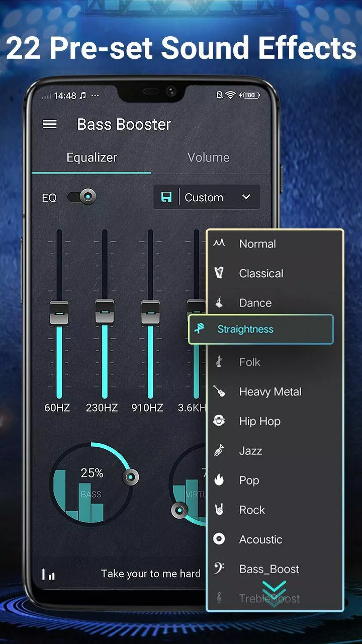The width and height of the screenshot is (362, 644).
Task: Click the 60HZ slider handle
Action: pyautogui.click(x=59, y=313)
